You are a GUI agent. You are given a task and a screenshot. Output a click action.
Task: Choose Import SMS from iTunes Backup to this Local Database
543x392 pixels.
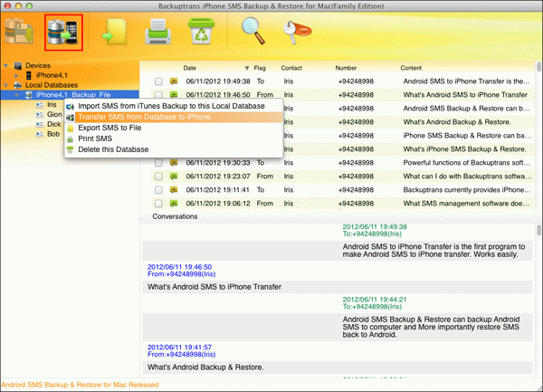point(174,106)
